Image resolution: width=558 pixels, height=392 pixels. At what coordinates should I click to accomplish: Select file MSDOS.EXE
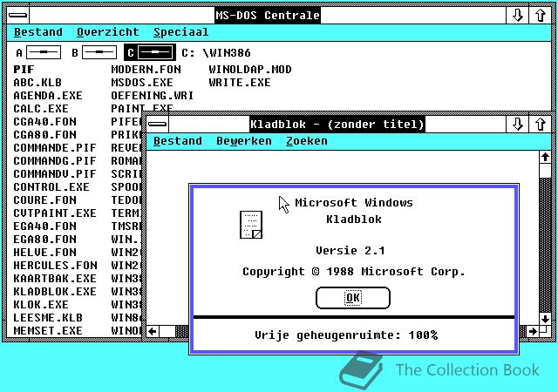[142, 83]
